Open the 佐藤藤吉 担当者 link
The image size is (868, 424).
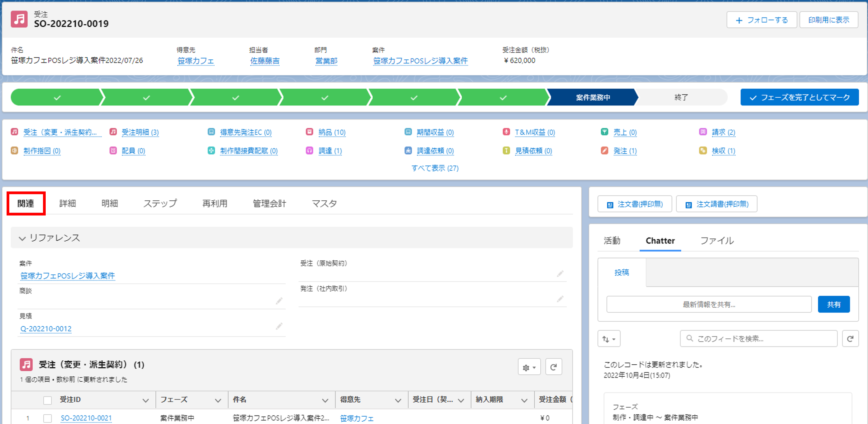pyautogui.click(x=265, y=61)
